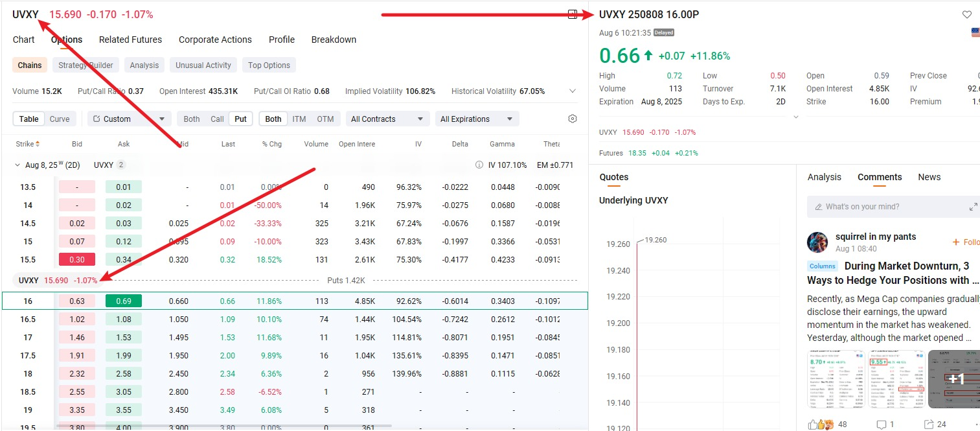Open the +1 more images thumbnail

coord(954,380)
